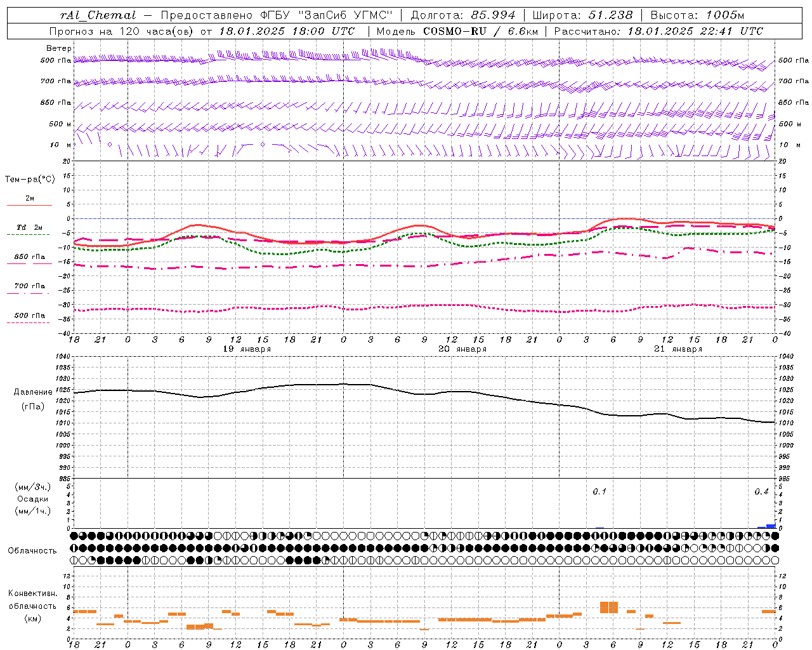Click the 20 января date label
The image size is (812, 650).
[x=462, y=349]
